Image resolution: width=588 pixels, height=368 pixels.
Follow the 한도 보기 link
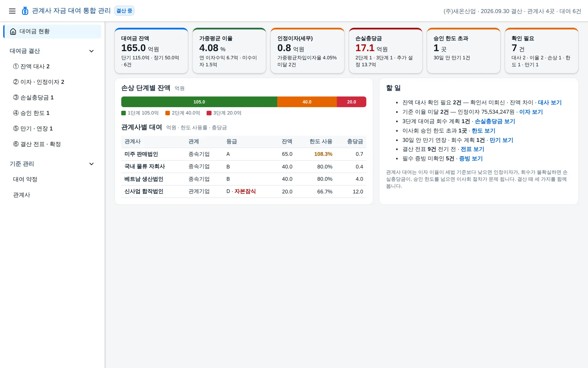coord(483,131)
